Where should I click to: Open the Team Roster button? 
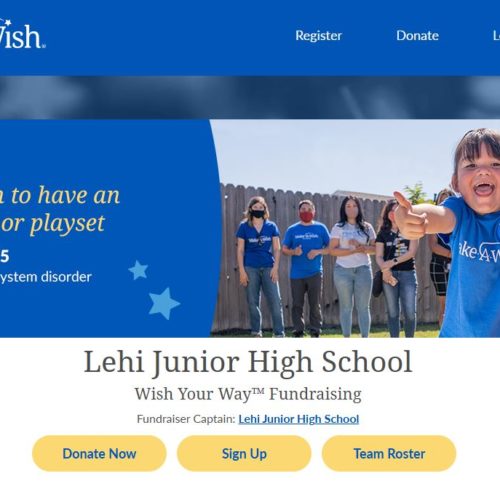[389, 453]
